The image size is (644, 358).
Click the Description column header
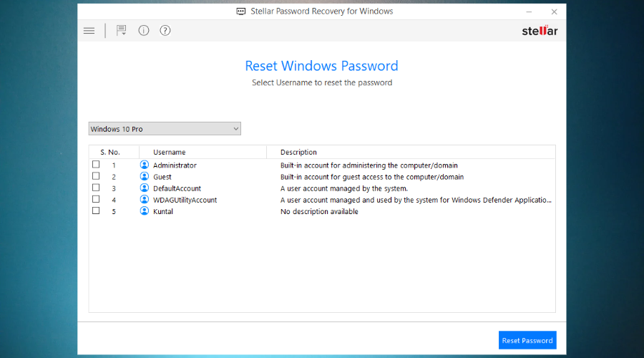298,152
